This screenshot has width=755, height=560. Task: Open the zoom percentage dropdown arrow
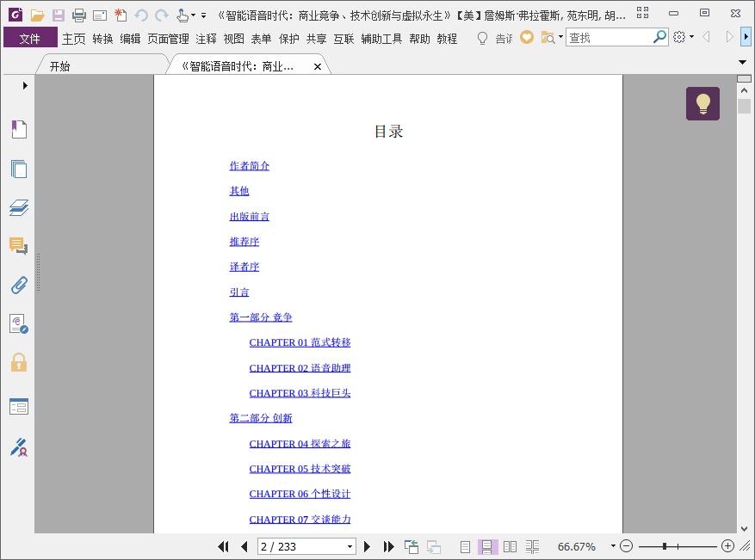tap(613, 546)
